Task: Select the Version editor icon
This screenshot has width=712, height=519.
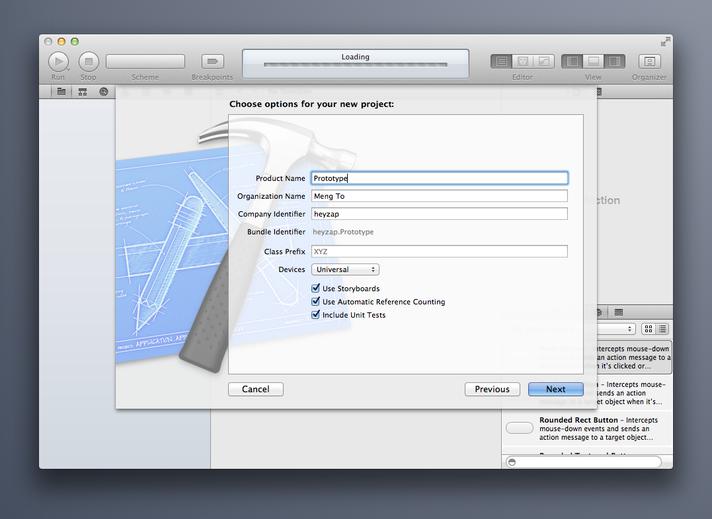Action: 544,61
